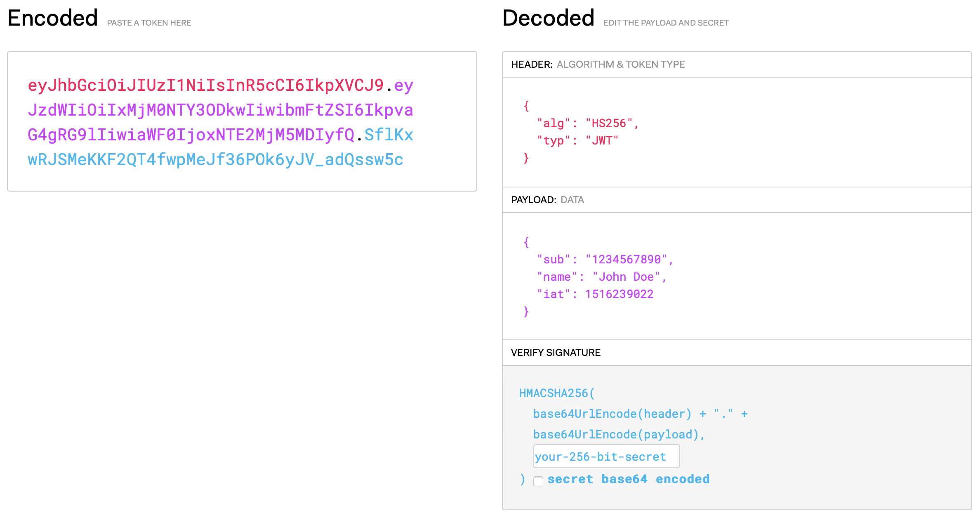Click the HEADER: ALGORITHM & TOKEN TYPE label
Image resolution: width=980 pixels, height=521 pixels.
598,64
